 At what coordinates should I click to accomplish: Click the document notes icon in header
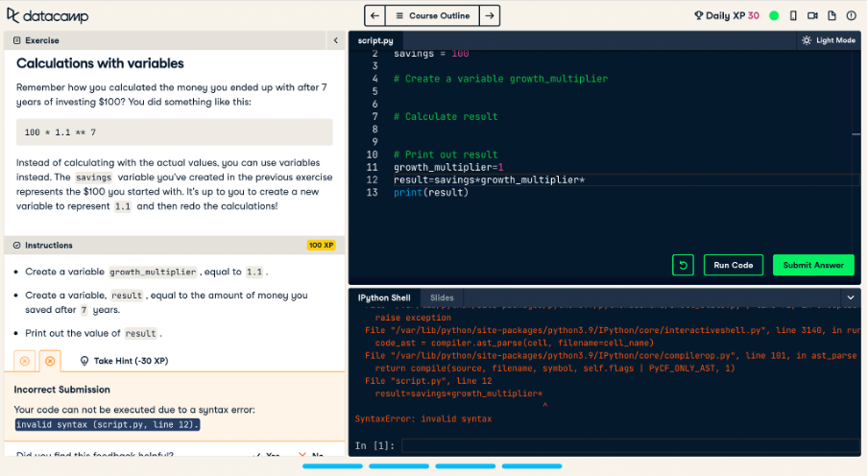click(x=832, y=15)
